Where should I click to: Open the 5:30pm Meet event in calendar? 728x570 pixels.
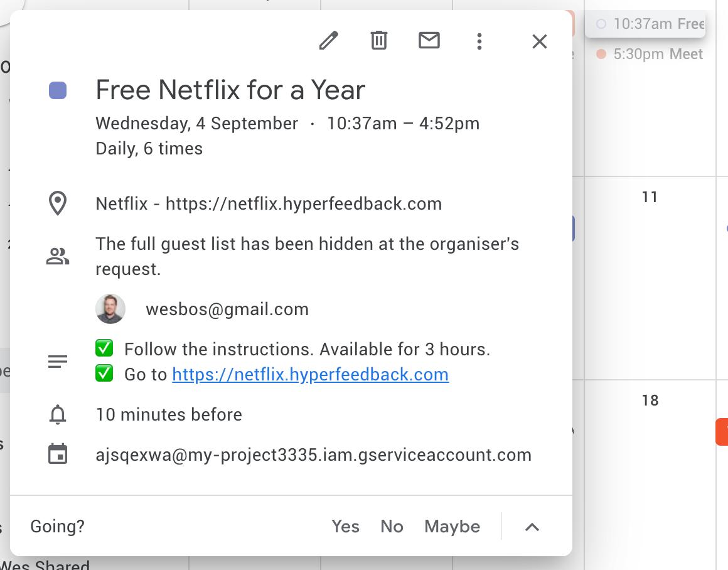(650, 54)
